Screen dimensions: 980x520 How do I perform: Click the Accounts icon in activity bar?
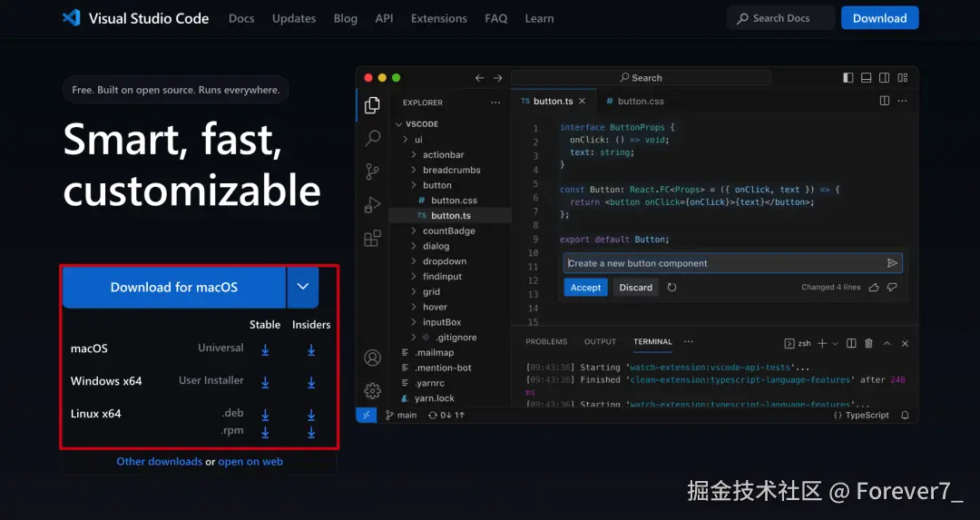373,358
